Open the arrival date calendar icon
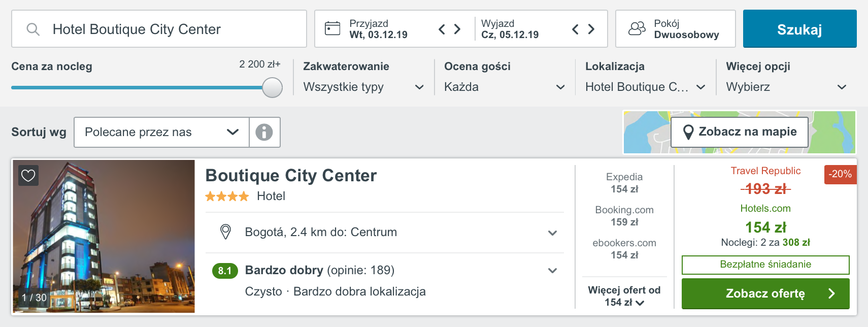The width and height of the screenshot is (868, 327). coord(332,28)
